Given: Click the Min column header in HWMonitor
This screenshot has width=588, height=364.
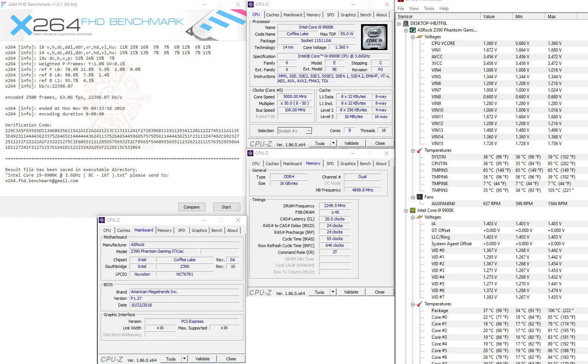Looking at the screenshot, I should click(529, 16).
